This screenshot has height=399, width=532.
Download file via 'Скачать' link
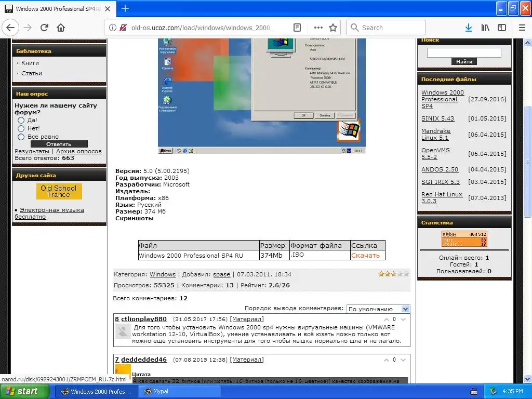365,256
